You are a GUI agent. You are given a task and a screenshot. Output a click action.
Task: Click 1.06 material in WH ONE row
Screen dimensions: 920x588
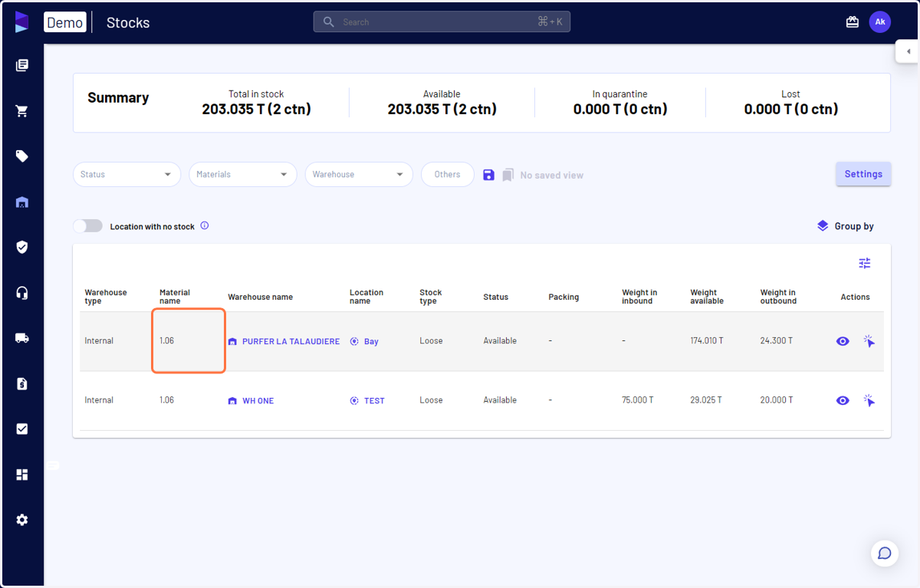coord(166,400)
